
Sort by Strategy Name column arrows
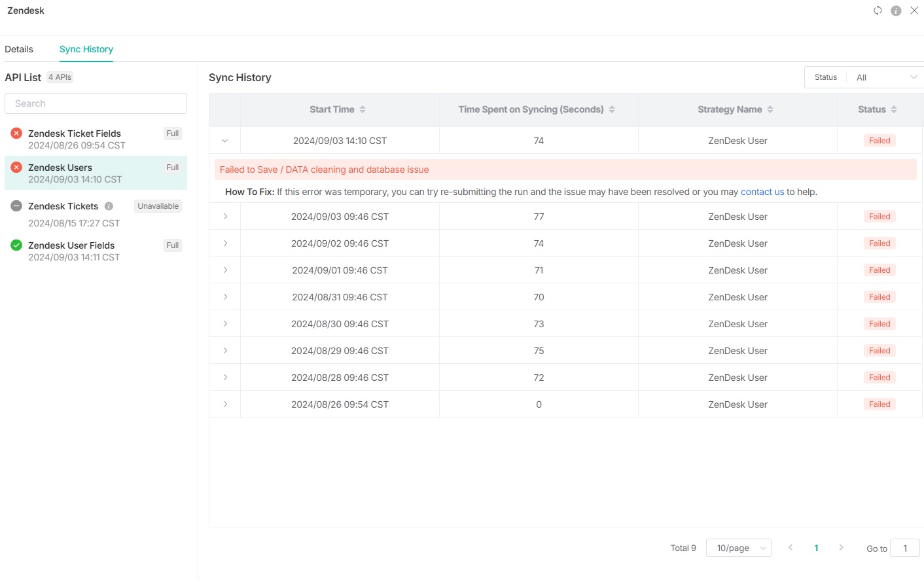click(x=770, y=109)
